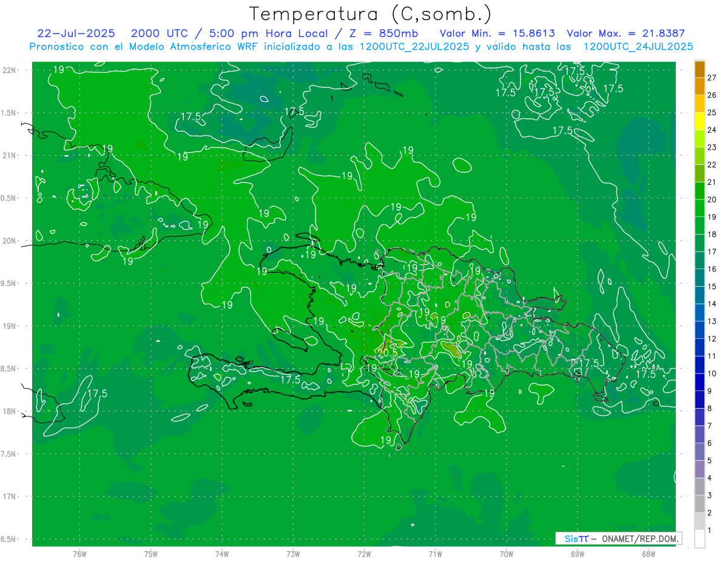This screenshot has width=728, height=562.
Task: Click the '74W' longitude axis label
Action: (221, 554)
